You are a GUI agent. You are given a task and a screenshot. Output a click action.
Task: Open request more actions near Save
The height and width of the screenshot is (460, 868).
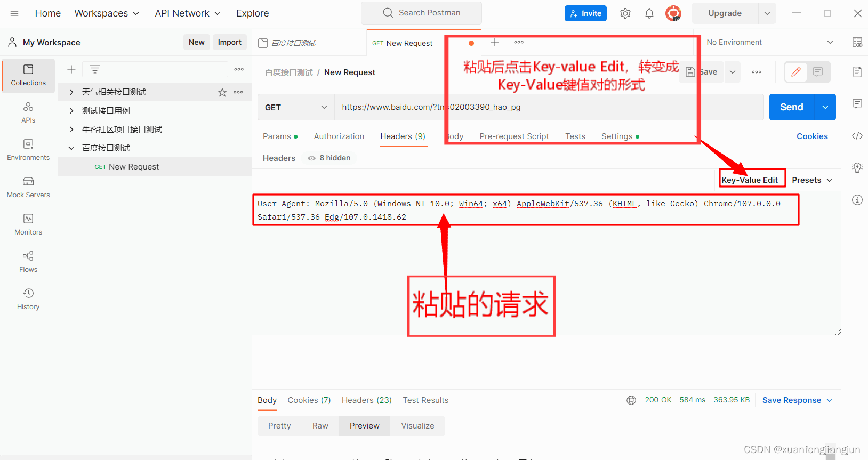pos(757,72)
